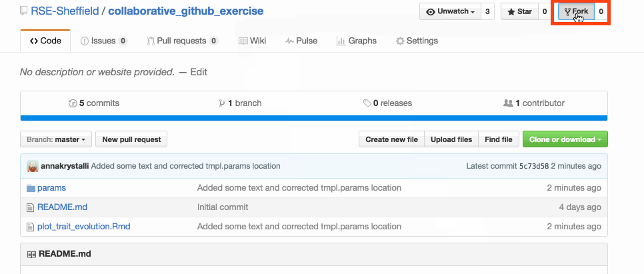Click the repository book icon
Screen dimensions: 644x274
24,11
